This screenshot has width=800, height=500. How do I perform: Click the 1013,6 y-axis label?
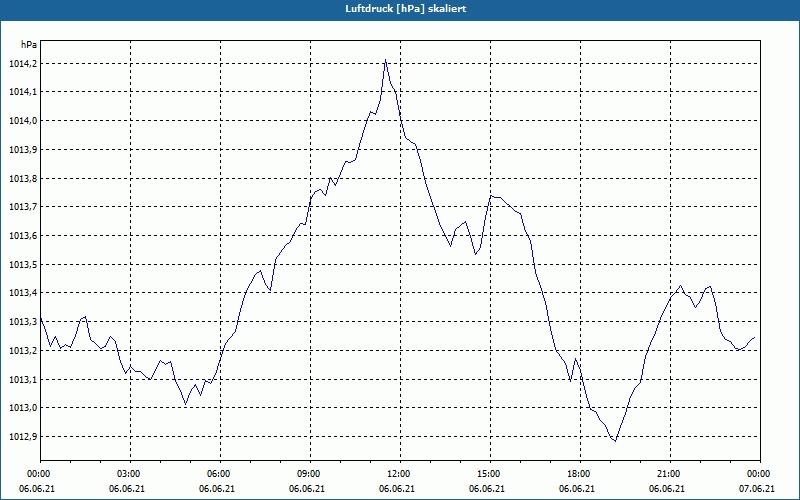point(23,236)
